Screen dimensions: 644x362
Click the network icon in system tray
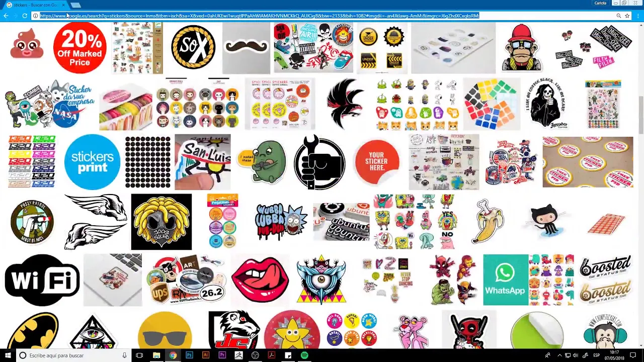568,355
